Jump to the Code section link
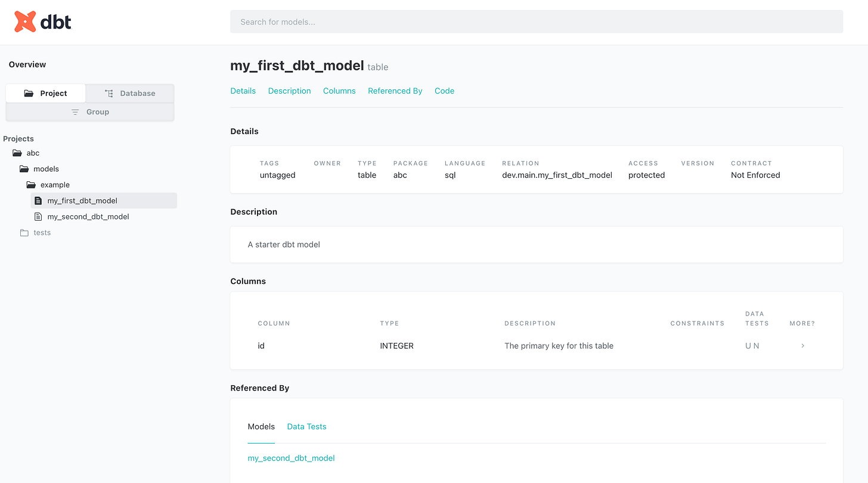The image size is (868, 483). point(444,91)
